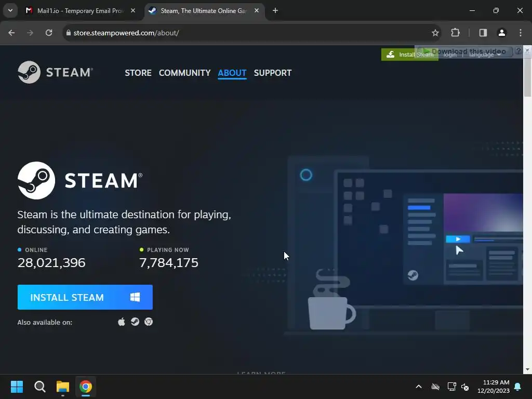This screenshot has height=399, width=532.
Task: Open the SUPPORT menu item
Action: pos(272,73)
